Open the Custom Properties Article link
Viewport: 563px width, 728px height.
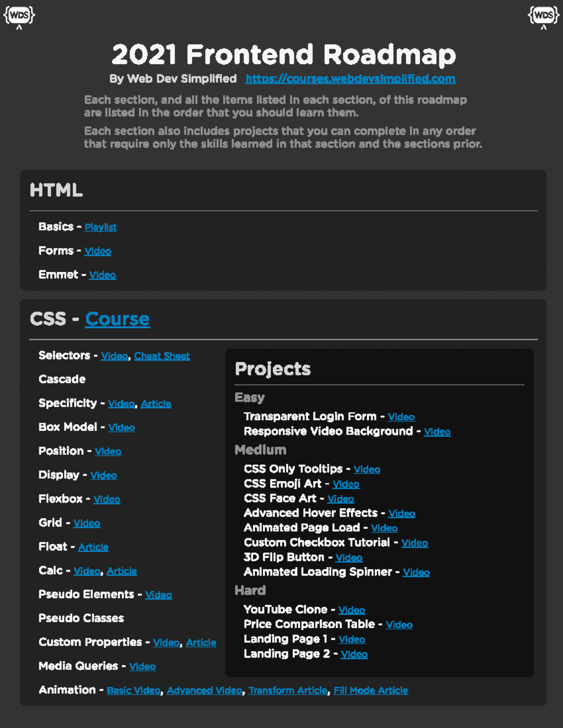coord(201,642)
